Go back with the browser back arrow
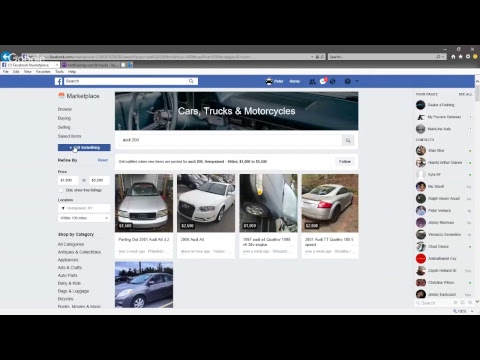 click(5, 56)
